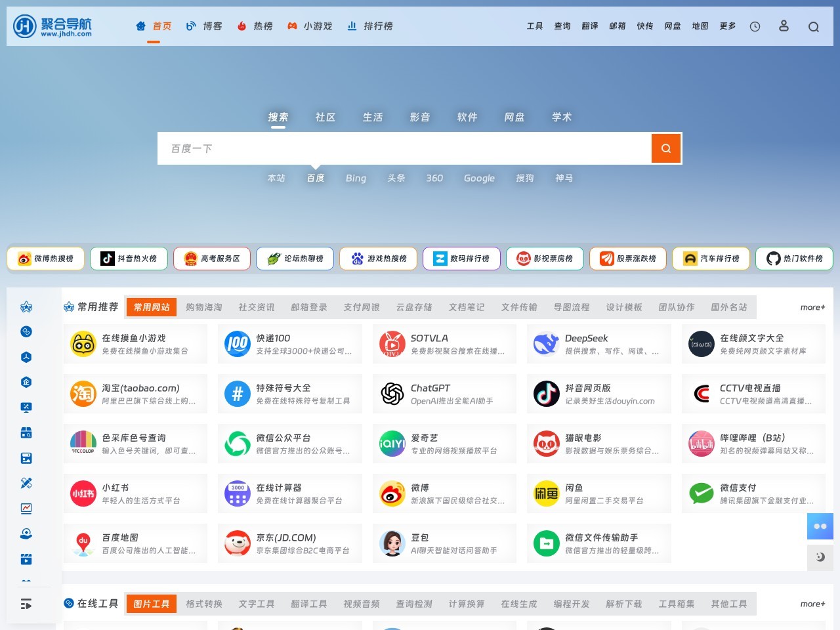840x630 pixels.
Task: Switch to 云盘存储 tab in 常用推荐
Action: (x=414, y=307)
